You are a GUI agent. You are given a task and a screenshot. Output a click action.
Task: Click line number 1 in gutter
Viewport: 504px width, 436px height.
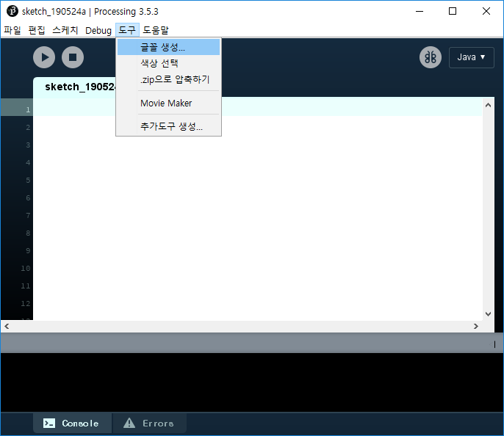[x=28, y=110]
